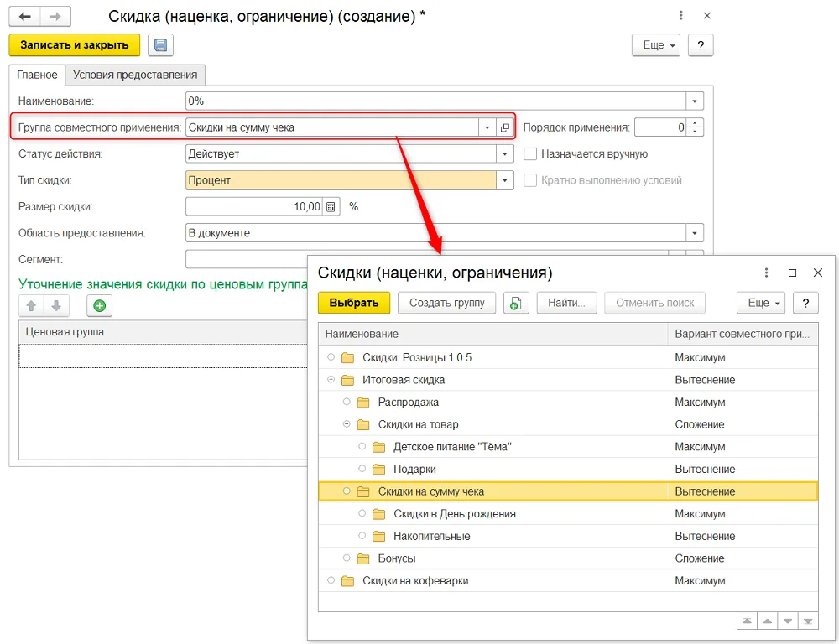Open help in the discounts list window
Screen dimensions: 839x644
pyautogui.click(x=805, y=303)
